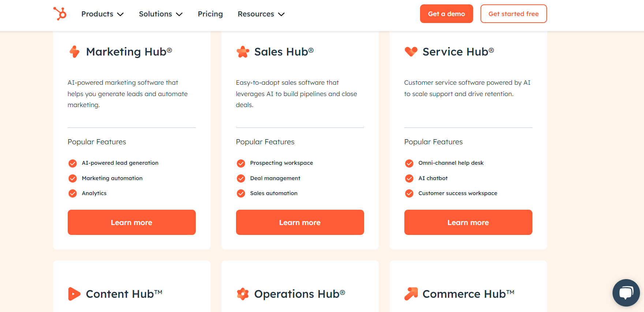The width and height of the screenshot is (644, 312).
Task: Click checkmark beside AI-powered lead generation
Action: point(73,163)
